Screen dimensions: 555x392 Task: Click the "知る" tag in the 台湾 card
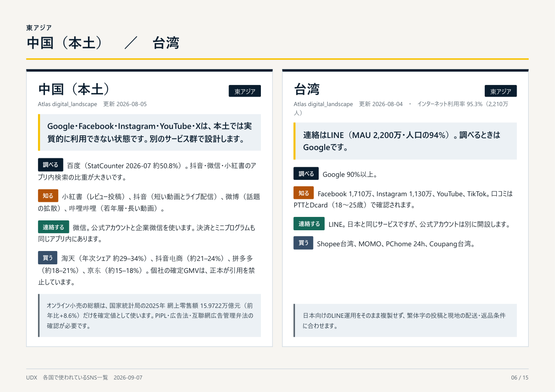click(x=304, y=193)
